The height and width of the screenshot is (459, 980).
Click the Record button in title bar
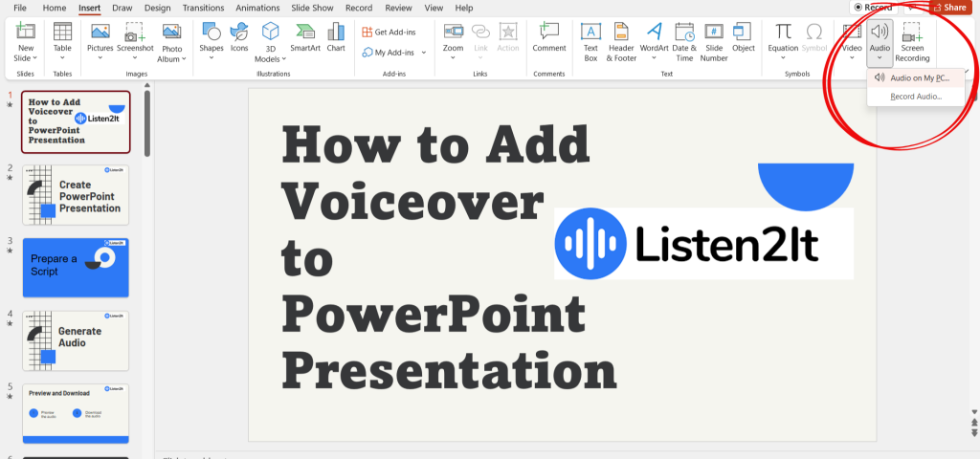point(873,8)
